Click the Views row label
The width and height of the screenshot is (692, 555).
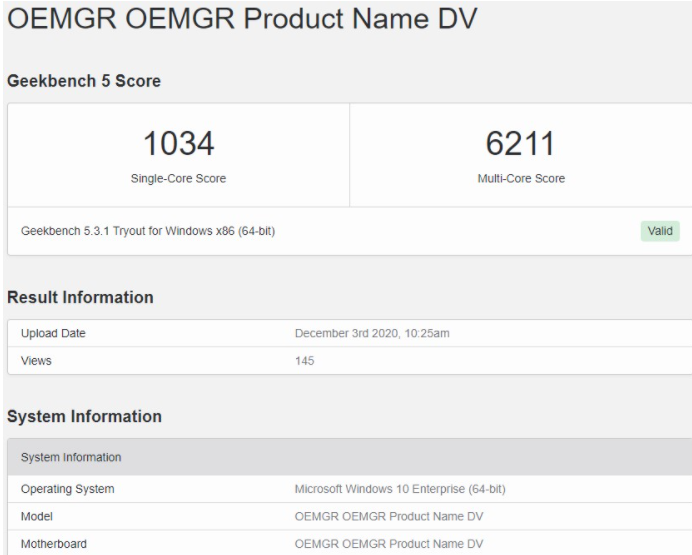point(36,361)
